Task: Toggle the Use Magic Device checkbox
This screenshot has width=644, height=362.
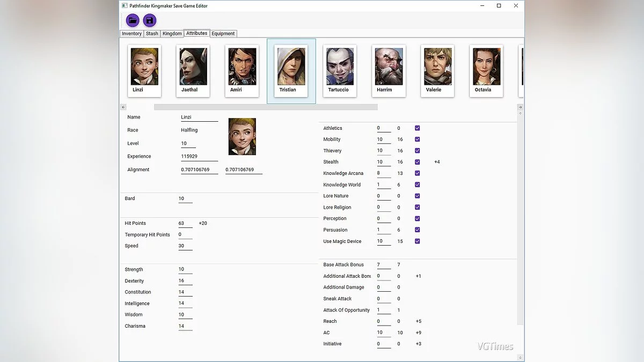Action: tap(417, 241)
